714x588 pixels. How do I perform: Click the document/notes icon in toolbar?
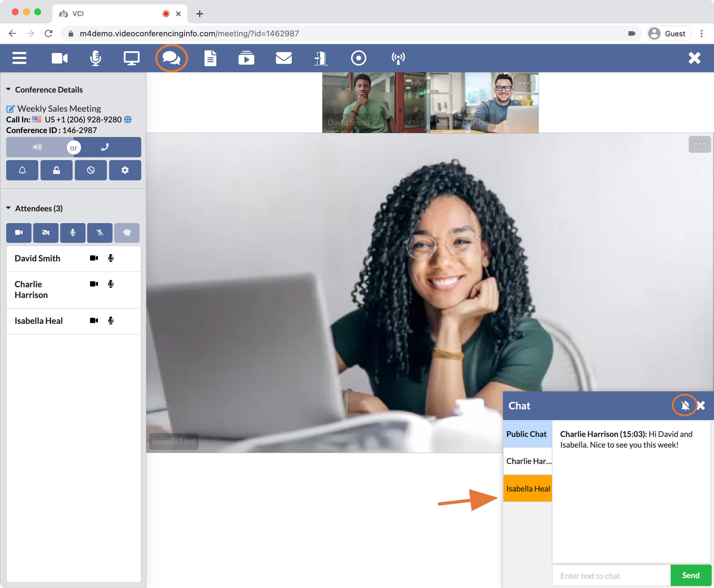(x=210, y=58)
